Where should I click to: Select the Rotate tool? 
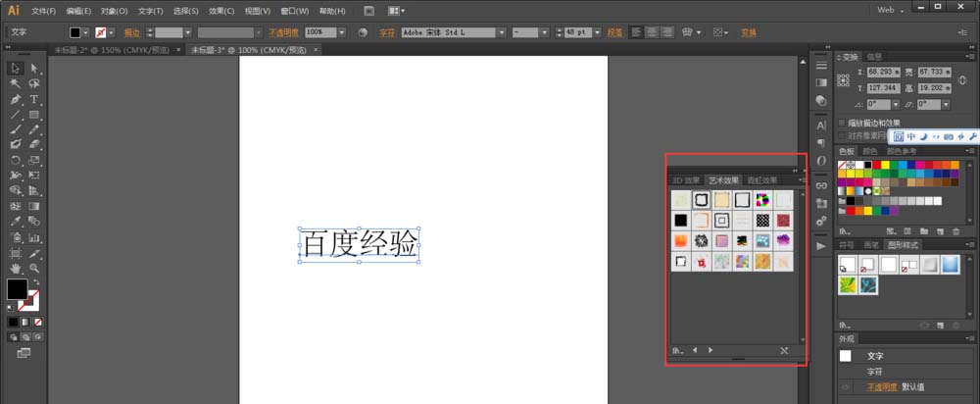[17, 160]
